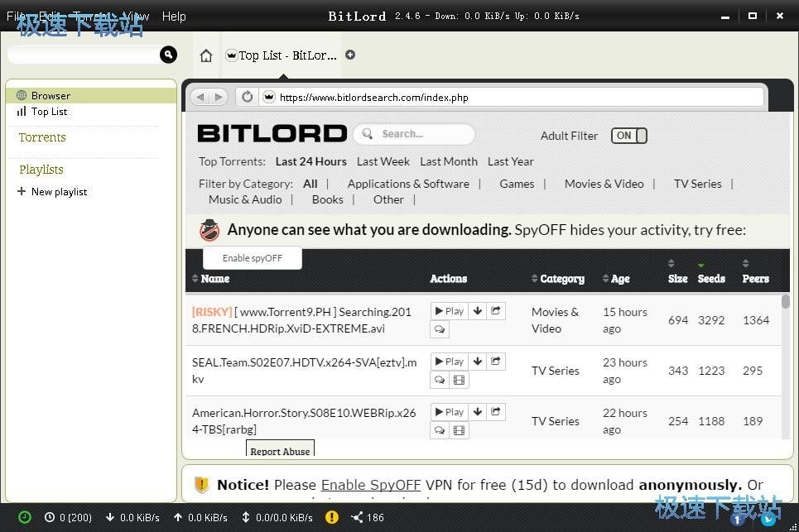
Task: Select Browser in the sidebar
Action: [x=92, y=95]
